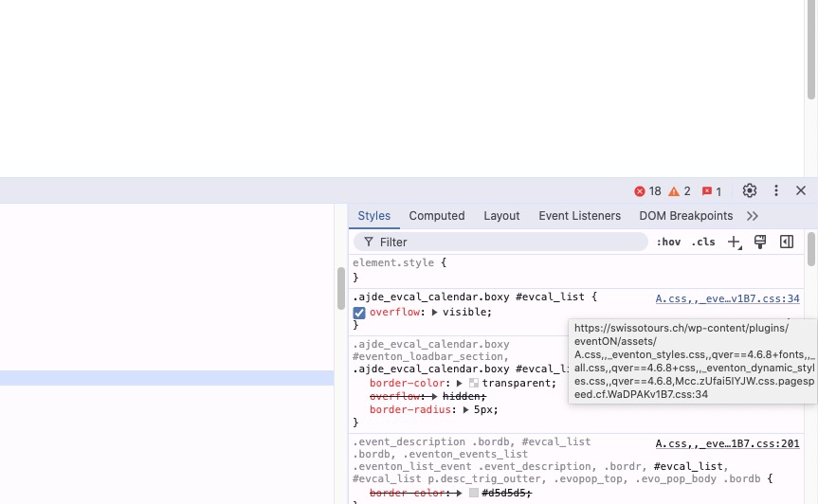Open the #d5d5d5 color swatch picker
The image size is (818, 504).
click(474, 493)
